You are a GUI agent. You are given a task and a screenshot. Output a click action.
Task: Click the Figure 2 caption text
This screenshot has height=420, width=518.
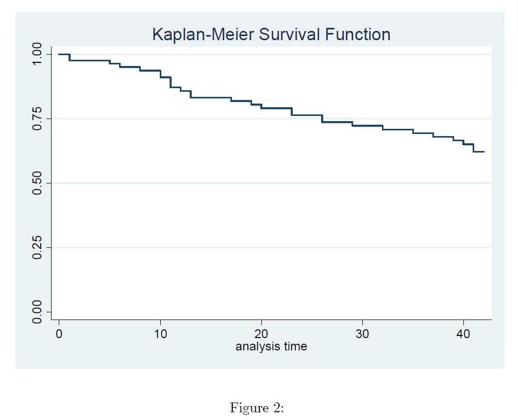coord(257,408)
